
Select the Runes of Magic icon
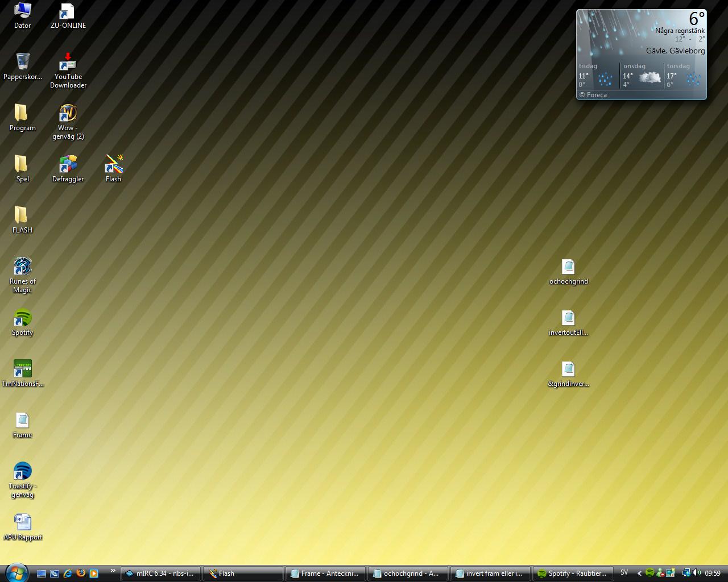point(22,275)
